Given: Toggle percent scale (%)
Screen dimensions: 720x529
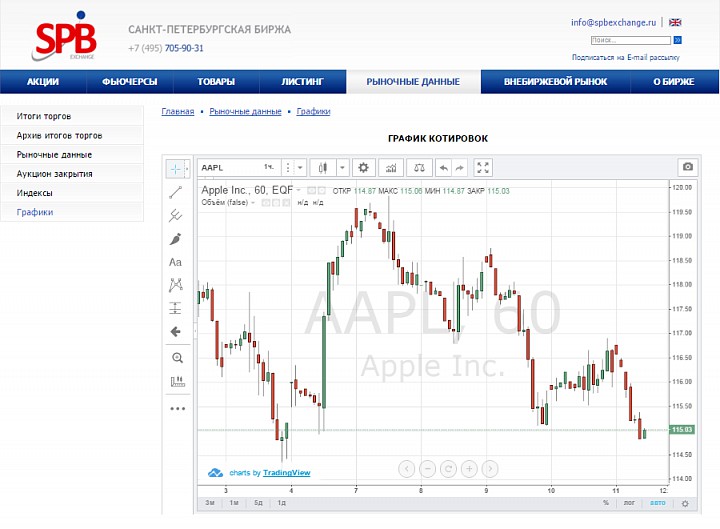Looking at the screenshot, I should coord(606,503).
